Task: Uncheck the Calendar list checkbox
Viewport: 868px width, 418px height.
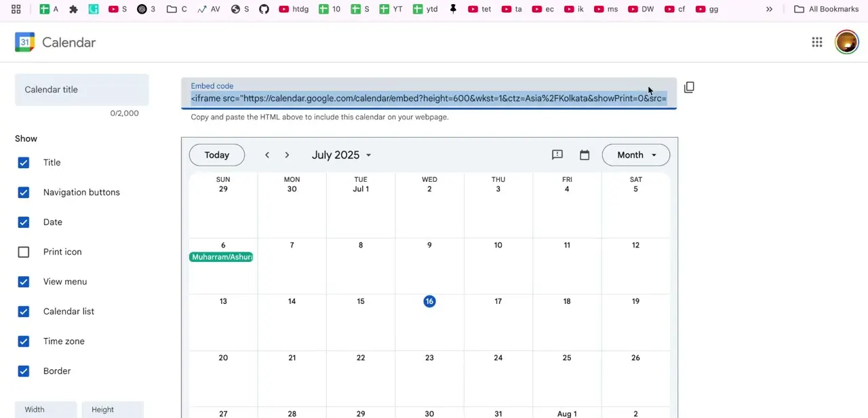Action: (x=24, y=312)
